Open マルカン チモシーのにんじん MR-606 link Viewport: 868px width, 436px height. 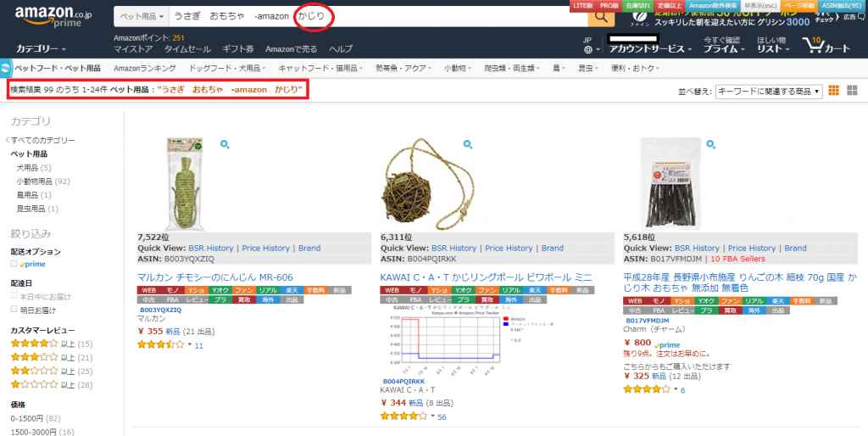tap(214, 277)
